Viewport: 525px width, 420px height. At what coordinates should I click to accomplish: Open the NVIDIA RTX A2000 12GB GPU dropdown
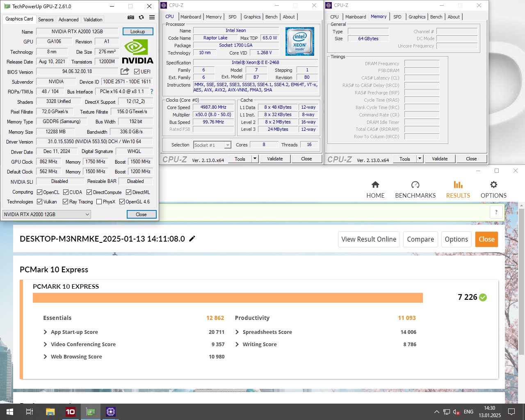47,214
